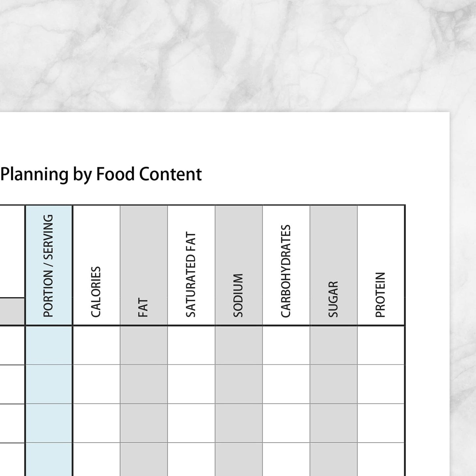This screenshot has width=476, height=476.
Task: Click third-row cell under SUGAR
Action: click(x=333, y=423)
